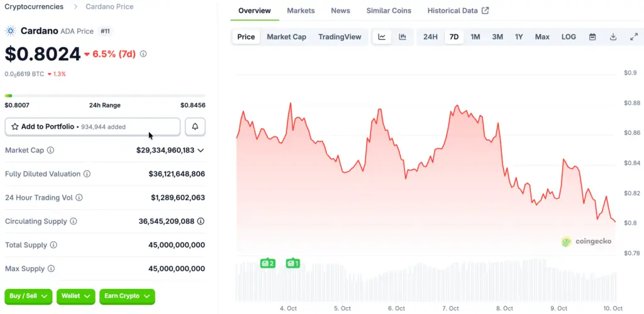Open the Wallet dropdown
644x314 pixels.
(76, 296)
